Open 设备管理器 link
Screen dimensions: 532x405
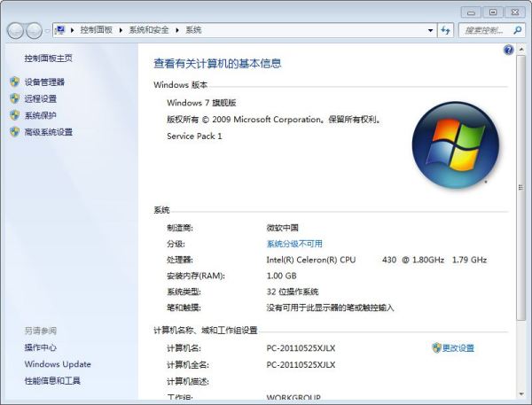click(x=44, y=82)
